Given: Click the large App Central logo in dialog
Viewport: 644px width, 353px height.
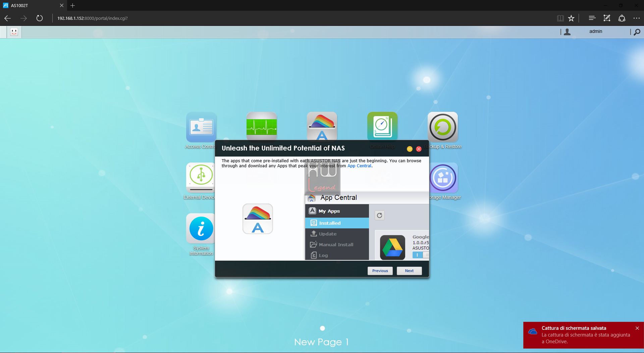Looking at the screenshot, I should 258,219.
